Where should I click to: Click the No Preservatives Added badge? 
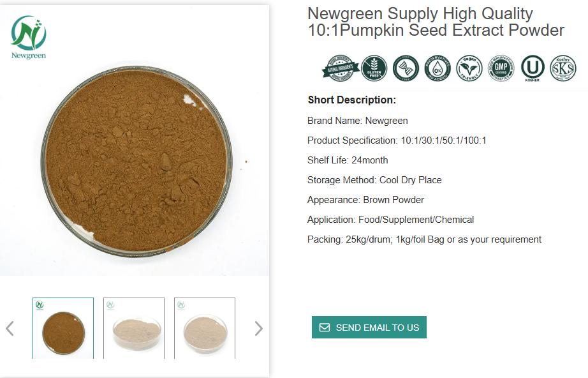tap(437, 68)
